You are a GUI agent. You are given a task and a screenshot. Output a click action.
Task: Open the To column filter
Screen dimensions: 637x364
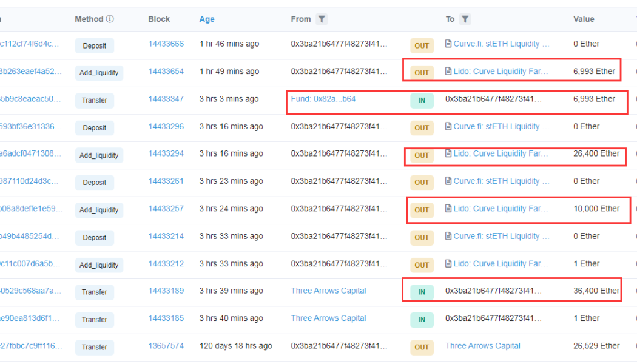465,19
